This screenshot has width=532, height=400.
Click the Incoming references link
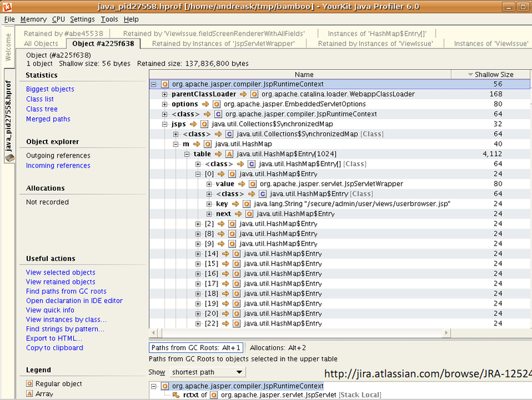[x=58, y=165]
